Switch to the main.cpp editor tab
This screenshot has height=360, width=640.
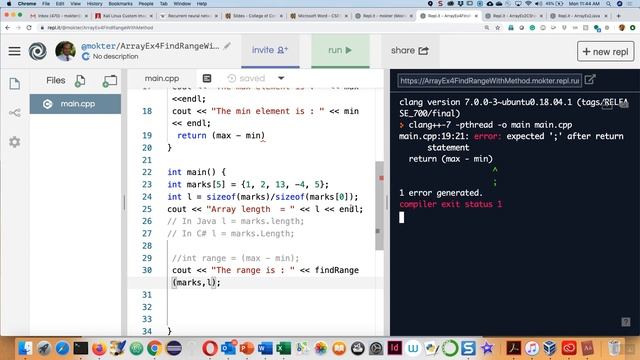pos(162,78)
